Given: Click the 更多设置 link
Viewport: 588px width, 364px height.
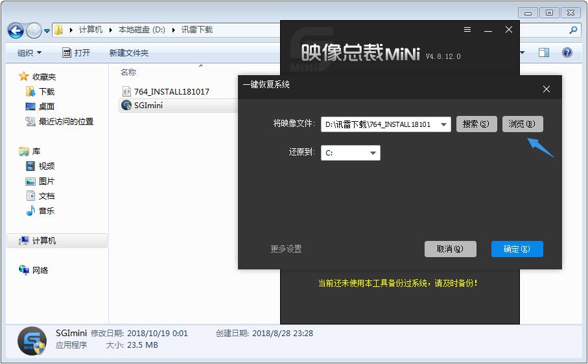Looking at the screenshot, I should 286,249.
